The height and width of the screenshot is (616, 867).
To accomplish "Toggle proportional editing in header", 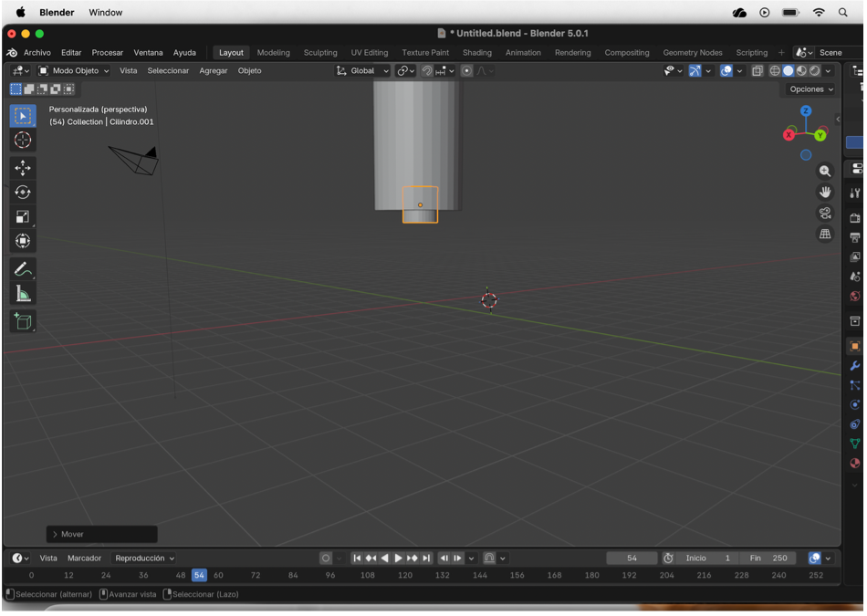I will (x=466, y=71).
